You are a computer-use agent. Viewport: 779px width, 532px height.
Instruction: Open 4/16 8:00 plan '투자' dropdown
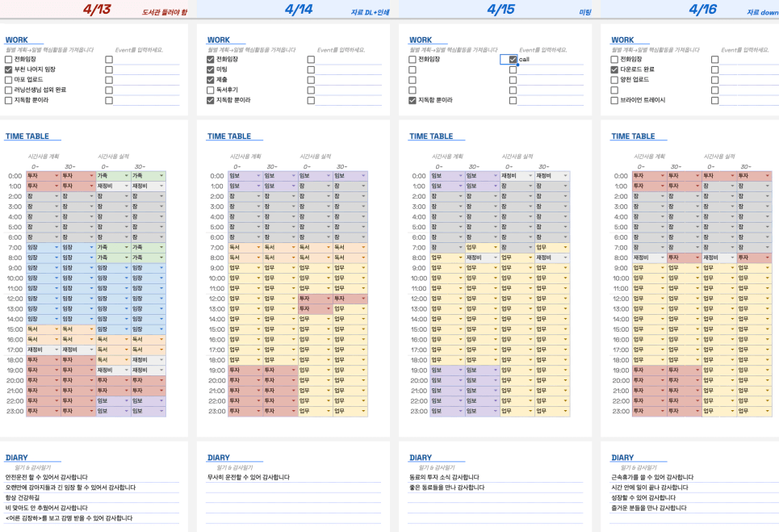(697, 258)
